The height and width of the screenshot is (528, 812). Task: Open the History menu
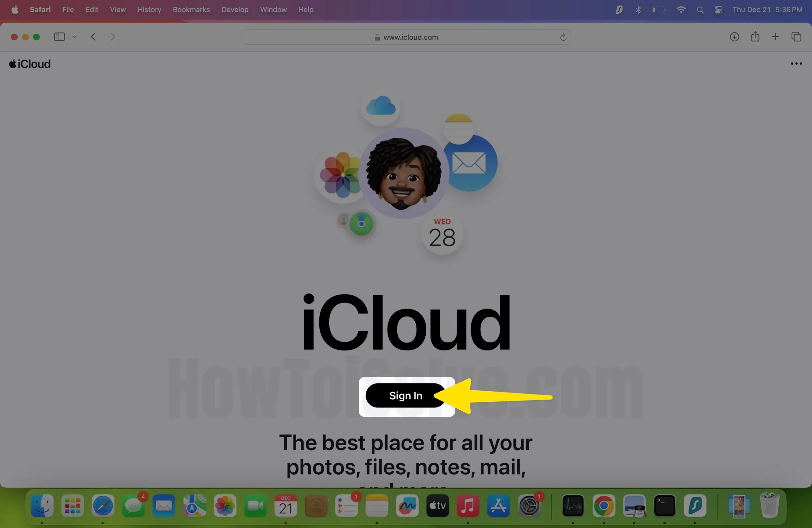click(x=149, y=10)
